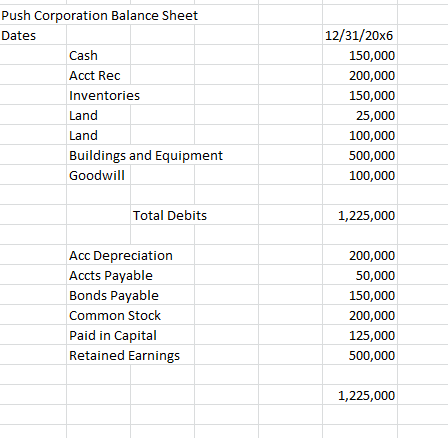
Task: Select the Retained Earnings value 500,000
Action: 372,356
